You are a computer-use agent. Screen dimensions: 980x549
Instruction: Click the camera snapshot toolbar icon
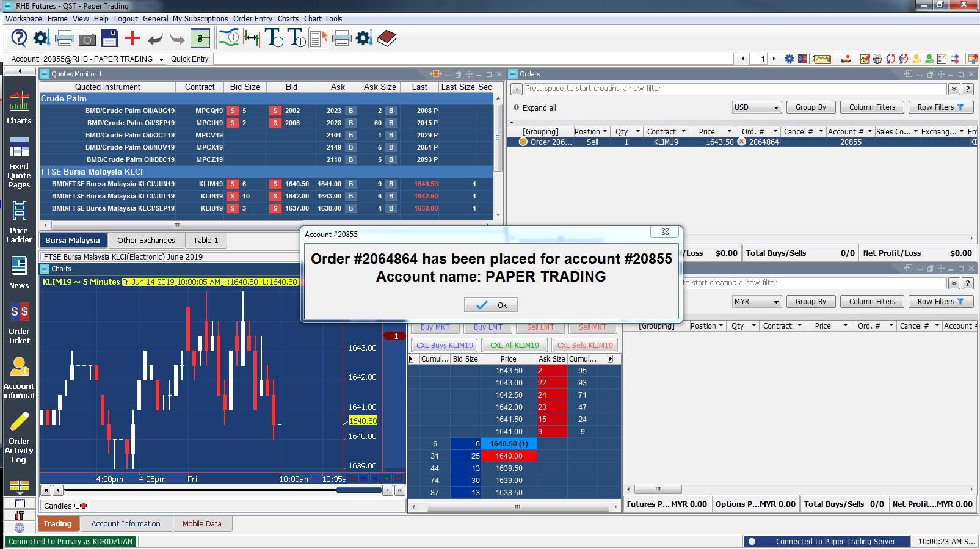click(x=87, y=39)
